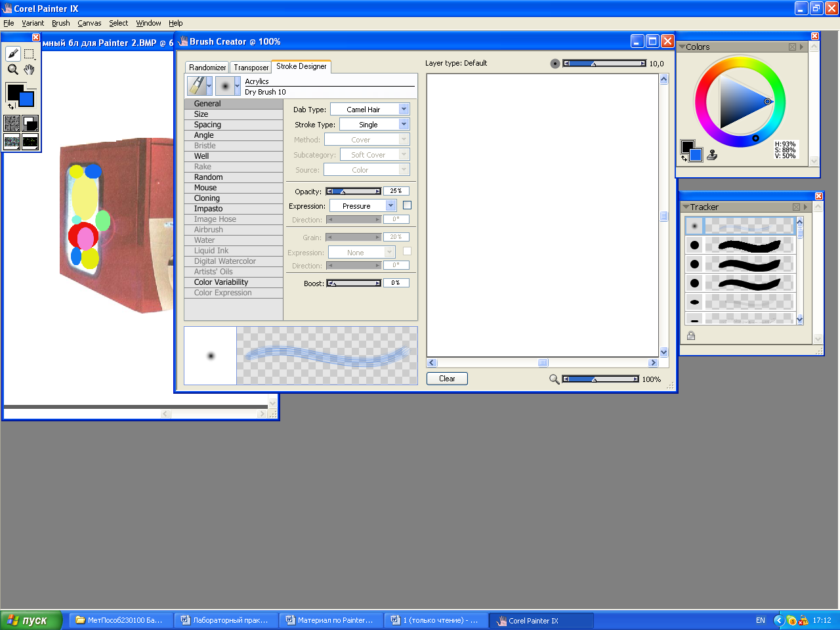
Task: Click the Acrylics brush category icon
Action: [x=196, y=86]
